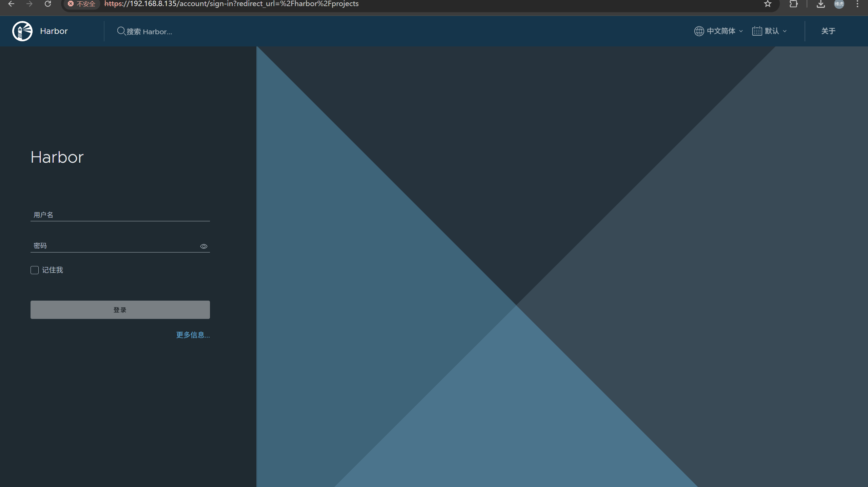The image size is (868, 487).
Task: Click browser forward arrow
Action: (x=30, y=4)
